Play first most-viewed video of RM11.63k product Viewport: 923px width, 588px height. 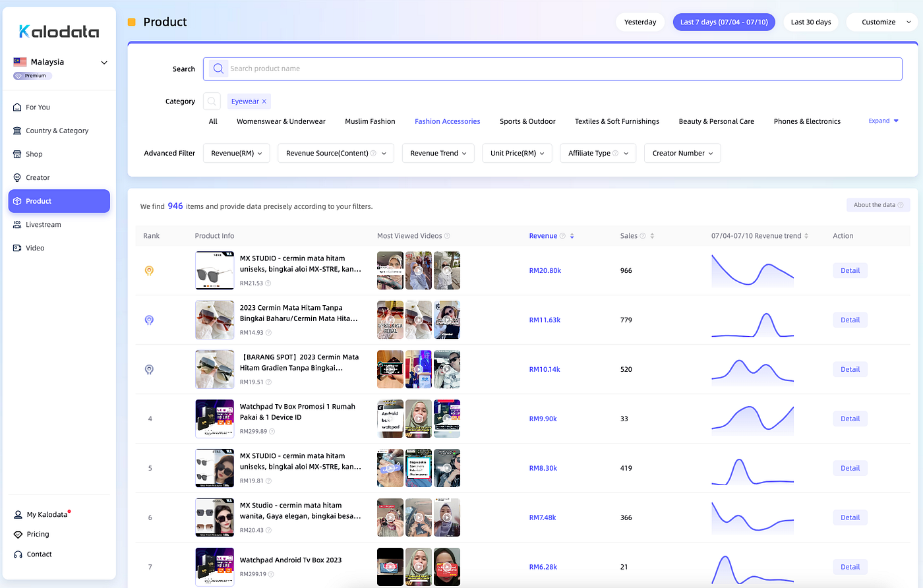390,320
